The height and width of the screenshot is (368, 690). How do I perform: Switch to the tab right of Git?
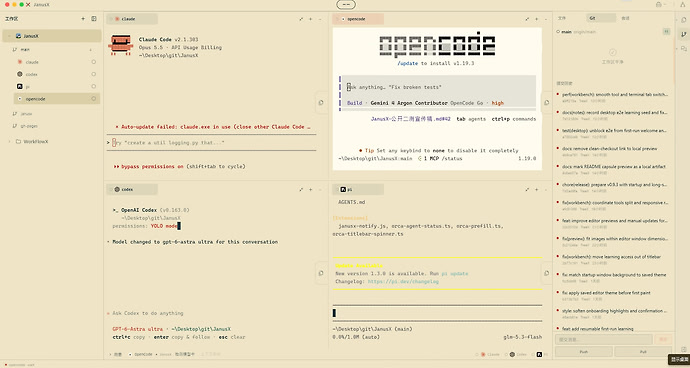[x=625, y=18]
